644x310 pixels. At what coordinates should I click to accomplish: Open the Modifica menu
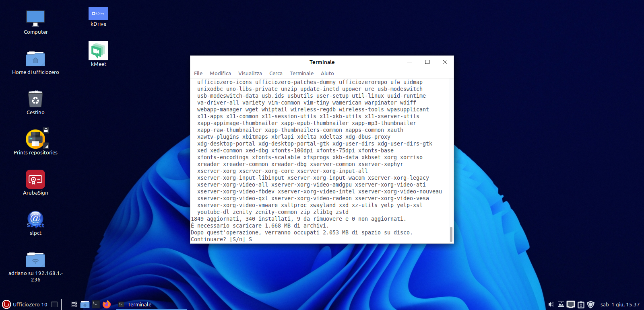pos(220,73)
